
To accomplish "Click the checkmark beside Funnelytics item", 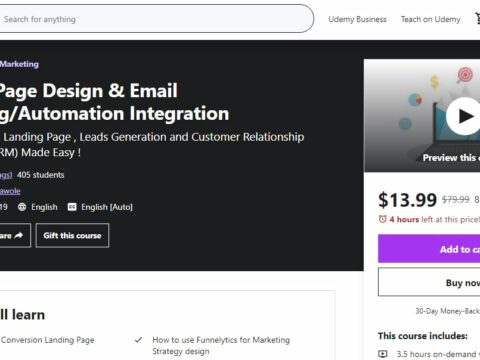I will (x=138, y=340).
